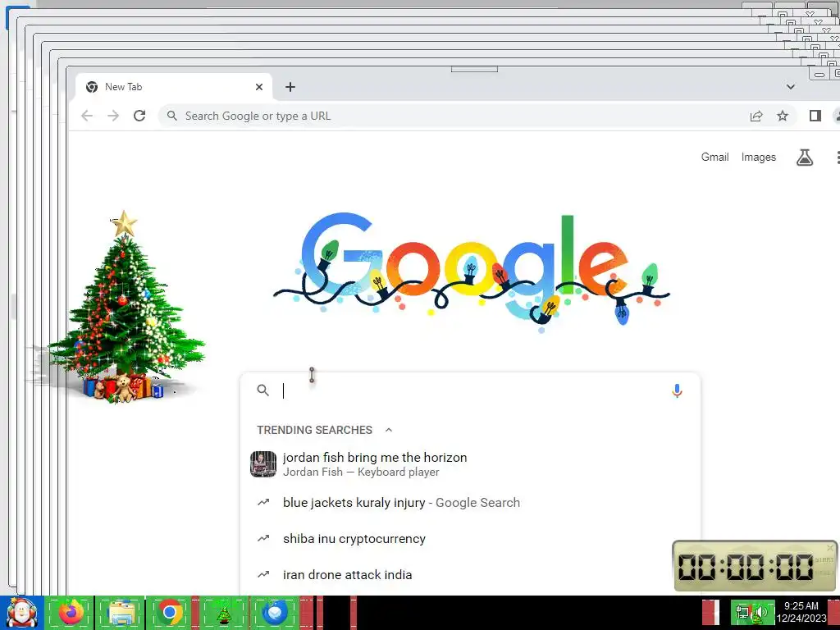Click trending arrow icon beside blue jackets
Image resolution: width=840 pixels, height=630 pixels.
click(263, 503)
